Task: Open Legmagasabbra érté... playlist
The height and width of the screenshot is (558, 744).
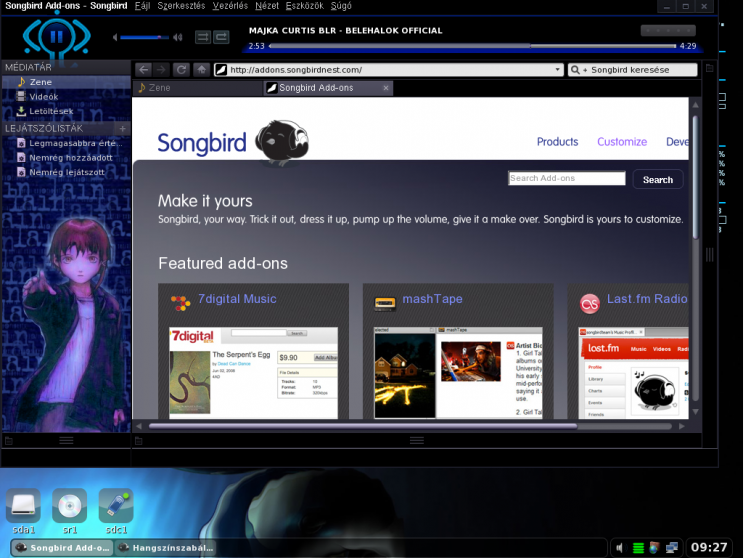Action: click(66, 143)
